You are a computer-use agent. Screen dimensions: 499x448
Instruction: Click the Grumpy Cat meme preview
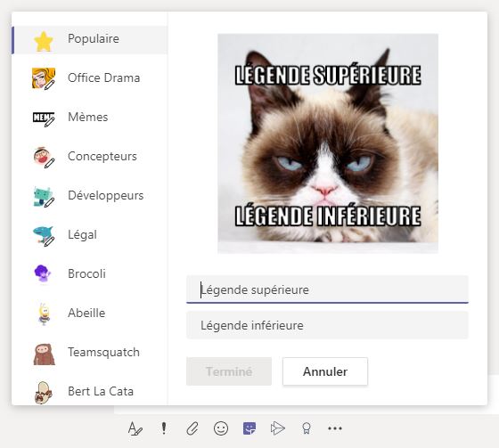328,143
